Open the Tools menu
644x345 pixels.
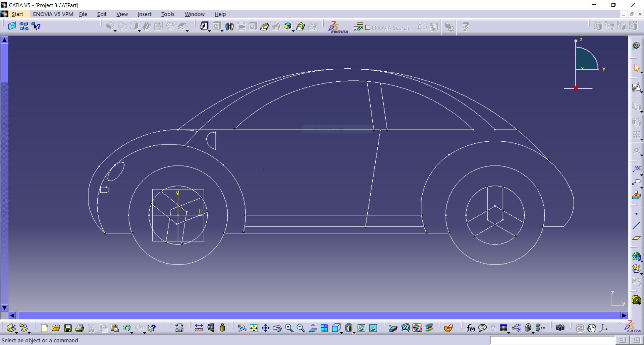click(168, 14)
